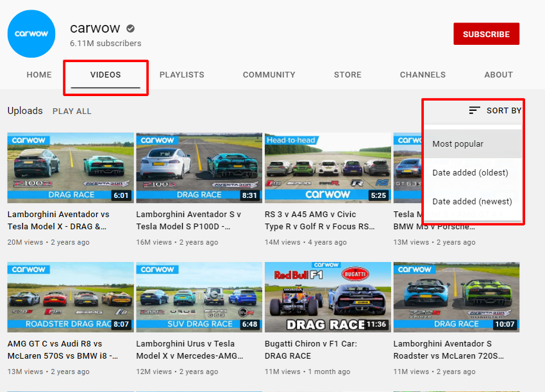Click the 5:25 duration badge

tap(378, 195)
